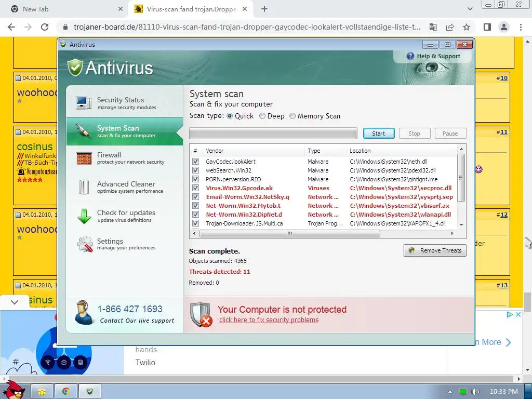532x399 pixels.
Task: Select Memory Scan type
Action: tap(292, 116)
